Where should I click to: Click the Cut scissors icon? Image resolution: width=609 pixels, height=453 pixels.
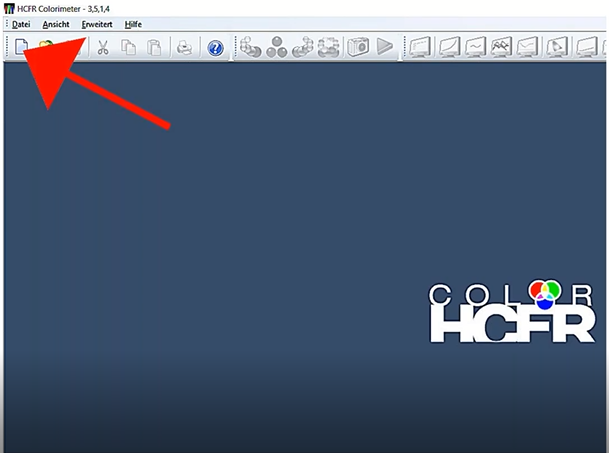click(x=103, y=47)
